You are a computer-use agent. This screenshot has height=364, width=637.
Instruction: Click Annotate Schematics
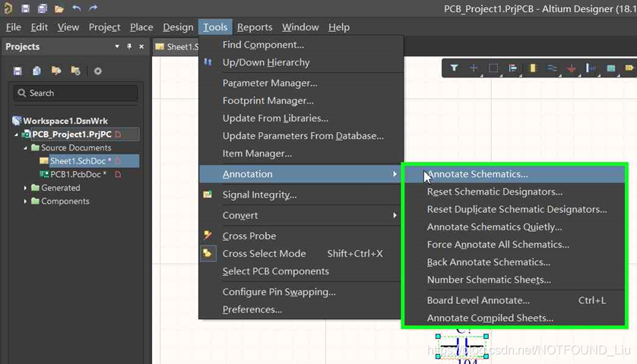point(515,174)
